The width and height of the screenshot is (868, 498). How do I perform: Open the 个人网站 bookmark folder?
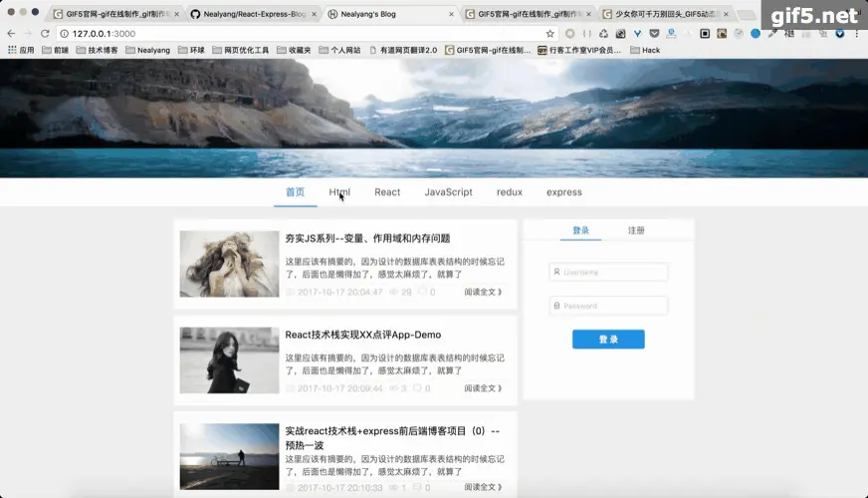[x=339, y=51]
